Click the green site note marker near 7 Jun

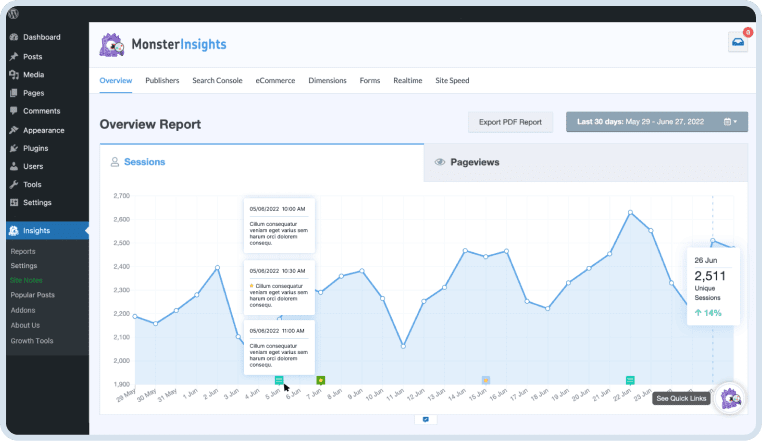(x=320, y=380)
